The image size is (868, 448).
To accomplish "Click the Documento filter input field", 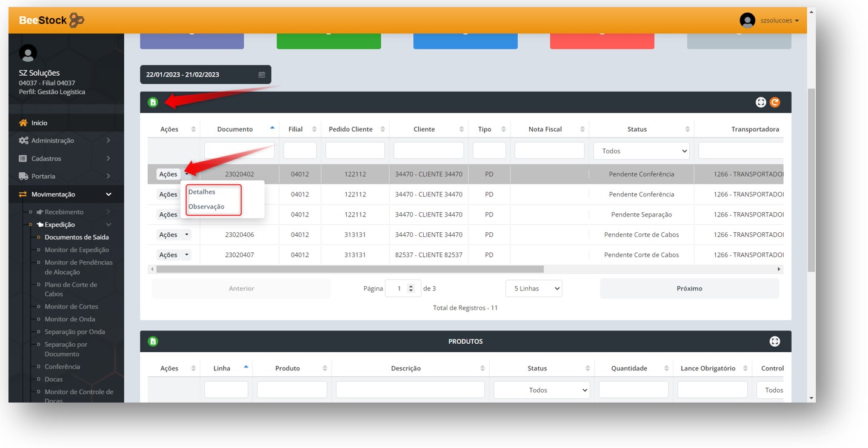I will 239,150.
